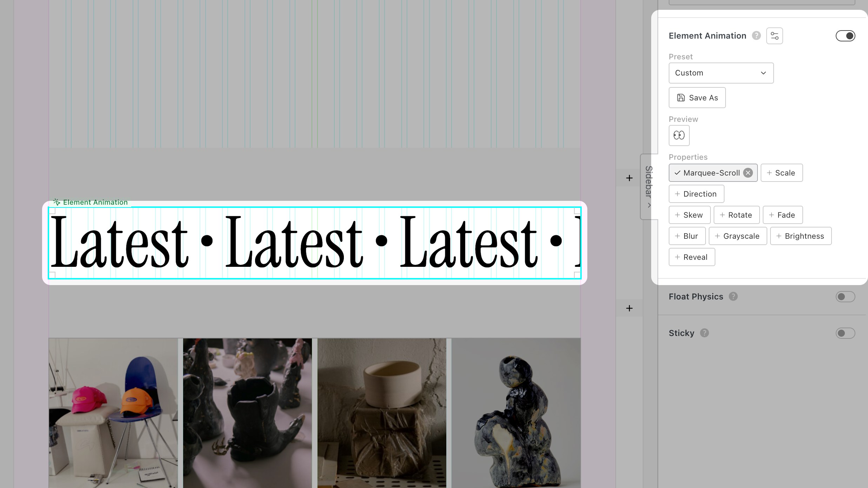Collapse the Sidebar vertical tab

point(649,186)
